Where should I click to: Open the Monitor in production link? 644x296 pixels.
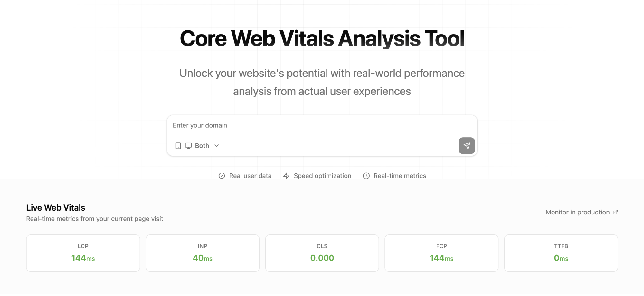coord(582,212)
